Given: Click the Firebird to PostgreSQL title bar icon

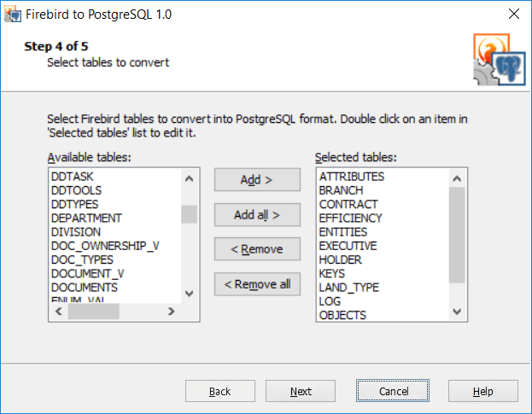Looking at the screenshot, I should [x=13, y=15].
